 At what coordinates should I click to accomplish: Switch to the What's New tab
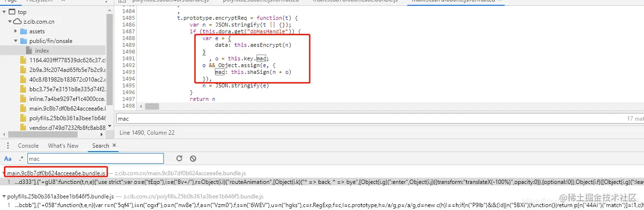tap(63, 146)
